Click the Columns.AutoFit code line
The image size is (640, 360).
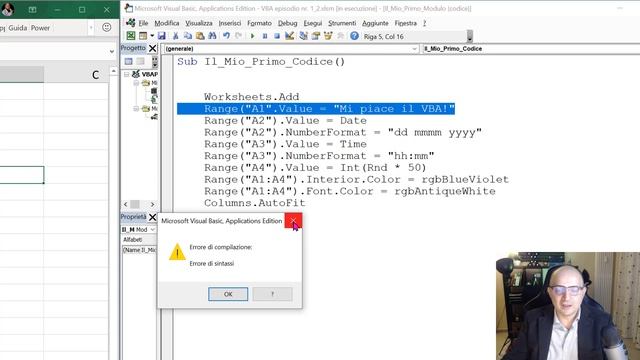pyautogui.click(x=255, y=203)
